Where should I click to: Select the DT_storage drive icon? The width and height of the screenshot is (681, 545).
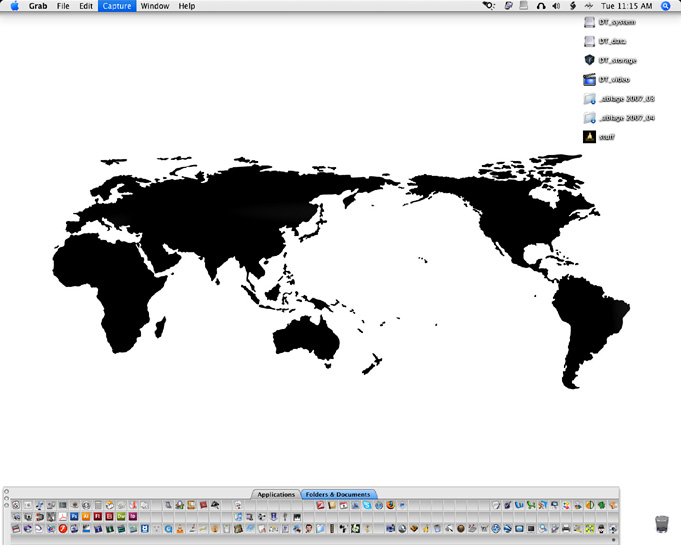tap(589, 60)
